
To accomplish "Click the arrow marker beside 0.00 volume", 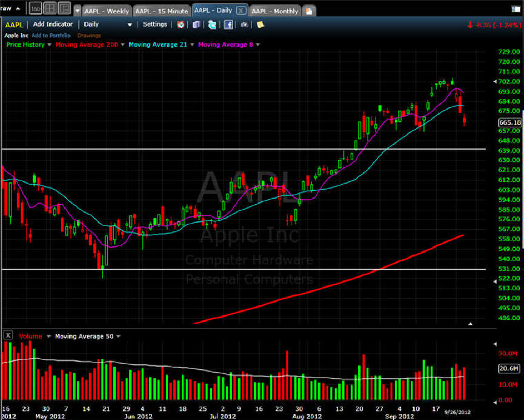I will (x=496, y=402).
